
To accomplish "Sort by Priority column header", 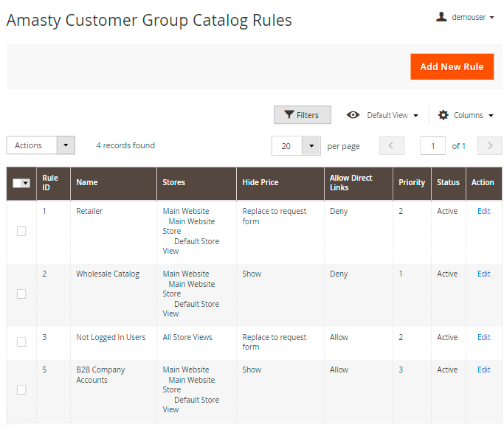I will tap(412, 182).
